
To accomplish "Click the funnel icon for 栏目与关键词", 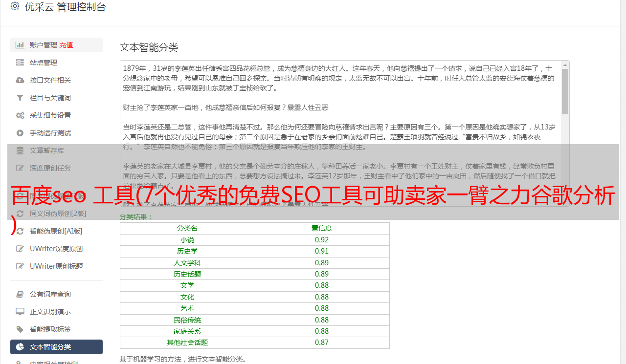I will (20, 98).
